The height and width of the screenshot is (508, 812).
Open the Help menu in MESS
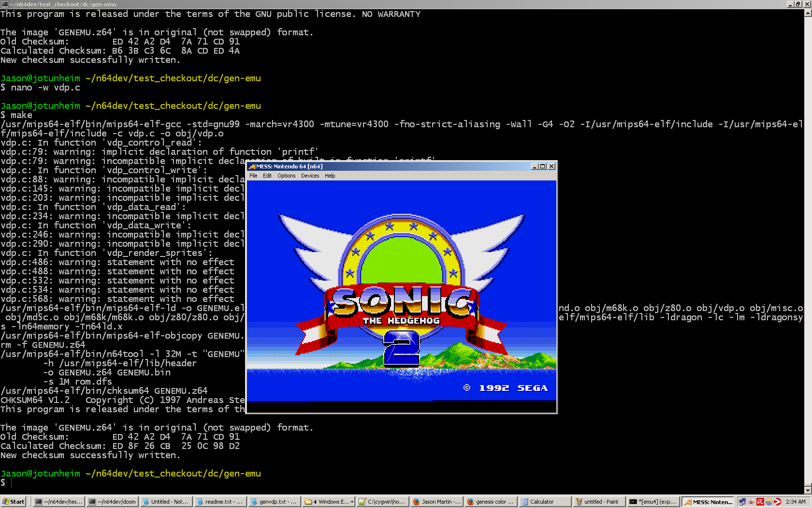[x=330, y=176]
